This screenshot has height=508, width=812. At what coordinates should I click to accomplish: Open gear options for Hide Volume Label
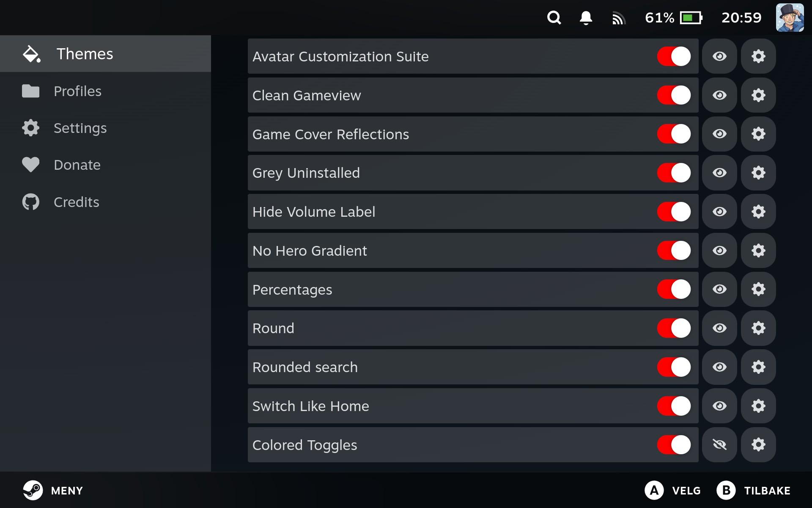(x=758, y=212)
